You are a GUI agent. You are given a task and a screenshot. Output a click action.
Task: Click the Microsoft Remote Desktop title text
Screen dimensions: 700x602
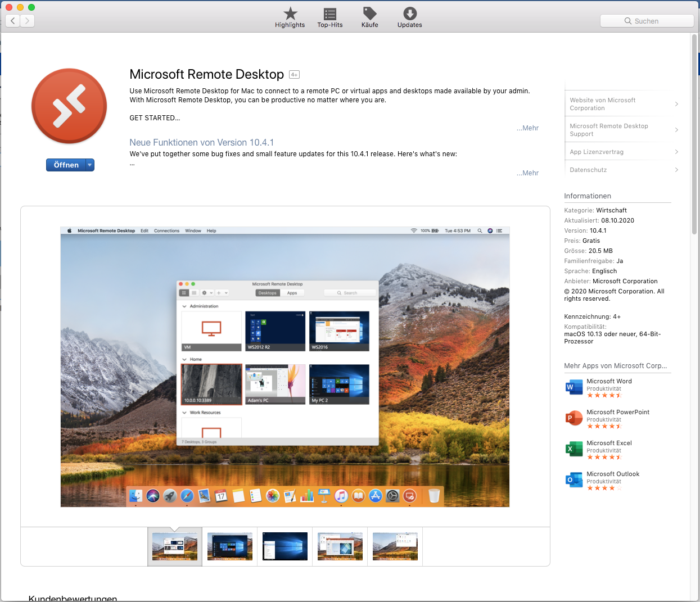[x=206, y=74]
